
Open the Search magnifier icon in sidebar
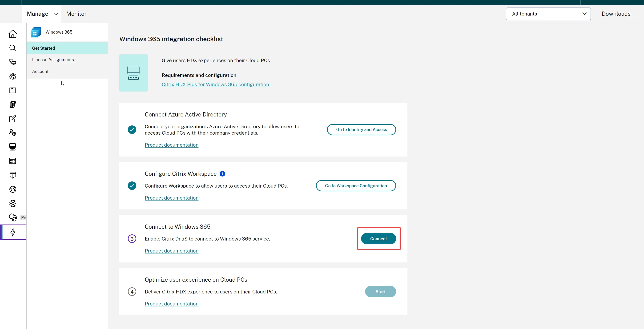[12, 48]
